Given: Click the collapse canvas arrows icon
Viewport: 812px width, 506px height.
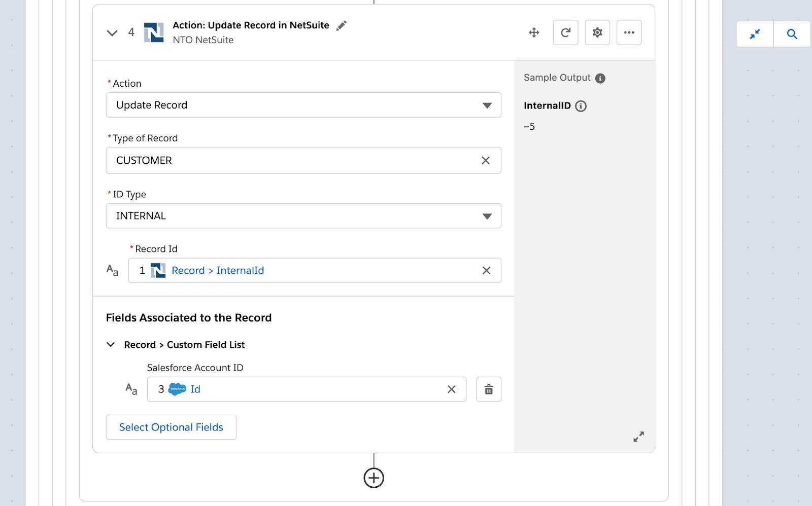Looking at the screenshot, I should click(x=755, y=34).
